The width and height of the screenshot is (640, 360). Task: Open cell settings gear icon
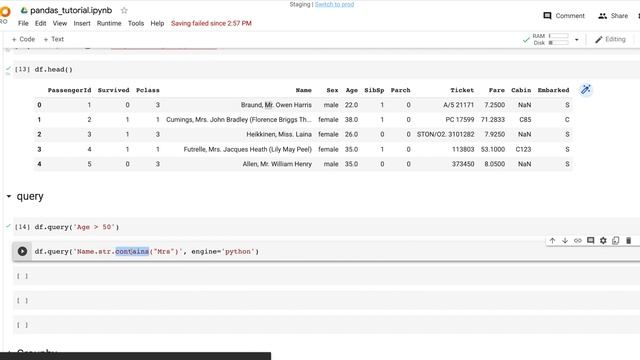point(603,240)
